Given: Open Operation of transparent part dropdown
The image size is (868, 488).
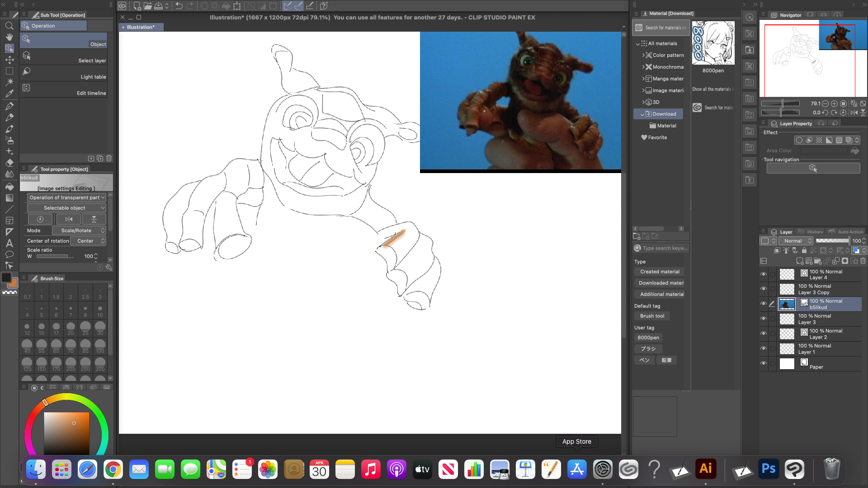Looking at the screenshot, I should 66,197.
